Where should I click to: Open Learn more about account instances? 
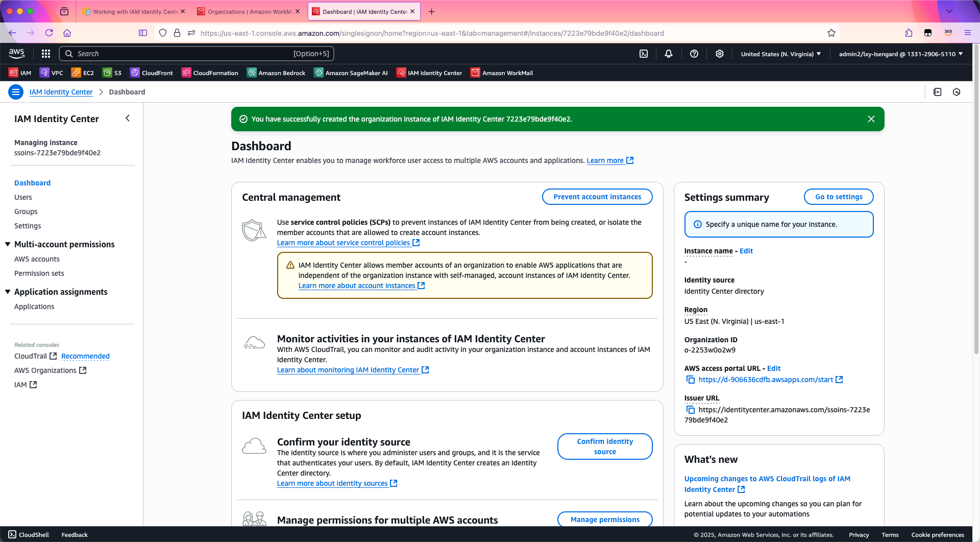click(361, 286)
